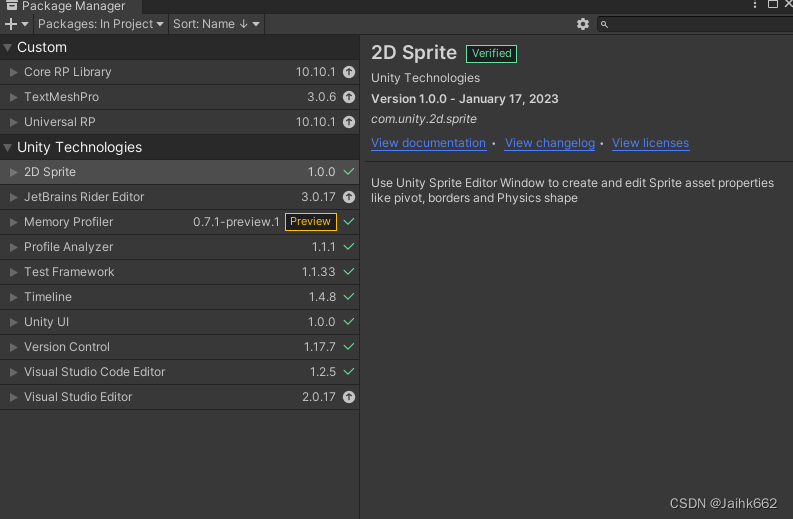Image resolution: width=793 pixels, height=519 pixels.
Task: Click the checkmark icon for Memory Profiler
Action: [349, 222]
